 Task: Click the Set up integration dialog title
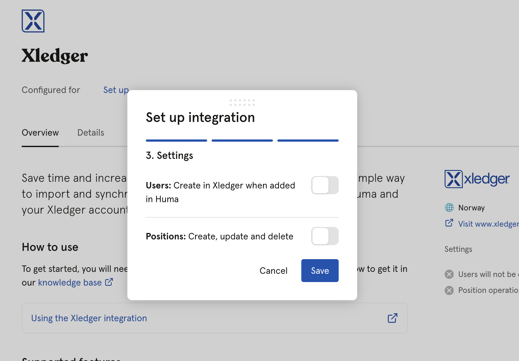pyautogui.click(x=200, y=118)
